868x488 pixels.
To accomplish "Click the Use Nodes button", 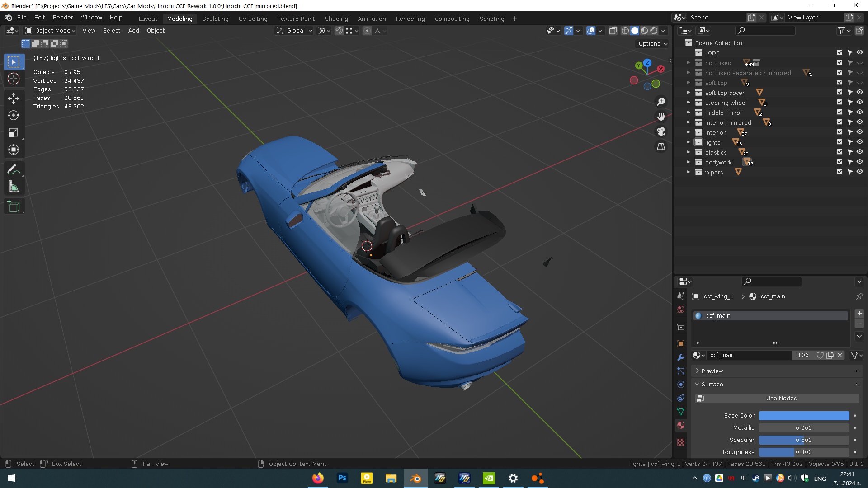I will pyautogui.click(x=781, y=398).
